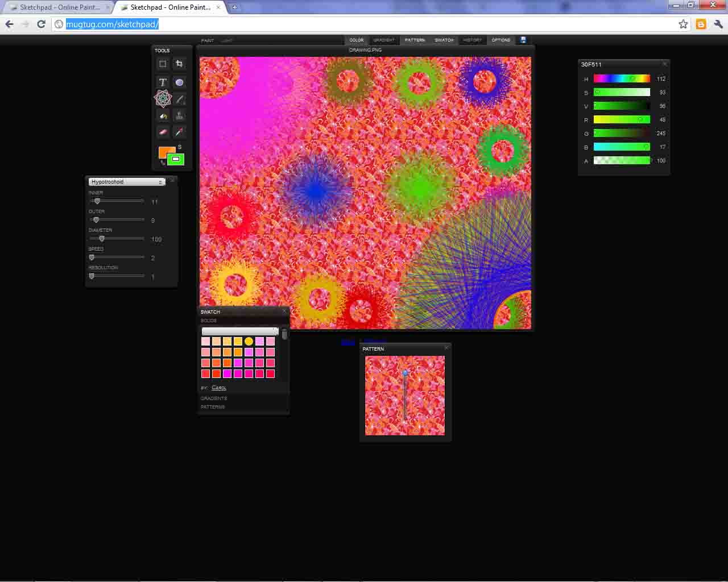The image size is (728, 582).
Task: Select the Crop tool
Action: click(x=179, y=64)
